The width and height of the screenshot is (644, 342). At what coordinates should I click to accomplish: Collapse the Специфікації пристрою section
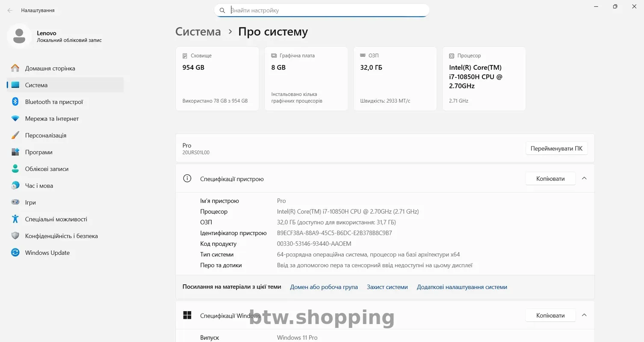(x=584, y=178)
